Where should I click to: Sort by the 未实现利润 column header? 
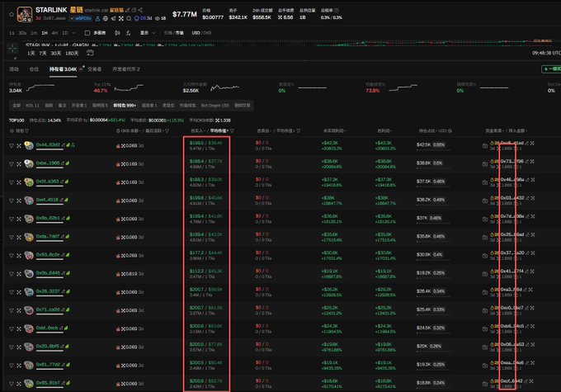[334, 131]
